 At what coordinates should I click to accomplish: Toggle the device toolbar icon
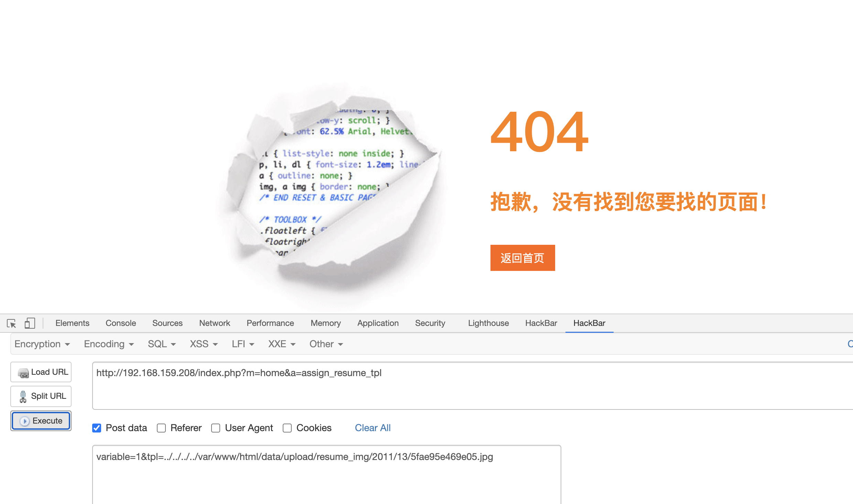(30, 323)
